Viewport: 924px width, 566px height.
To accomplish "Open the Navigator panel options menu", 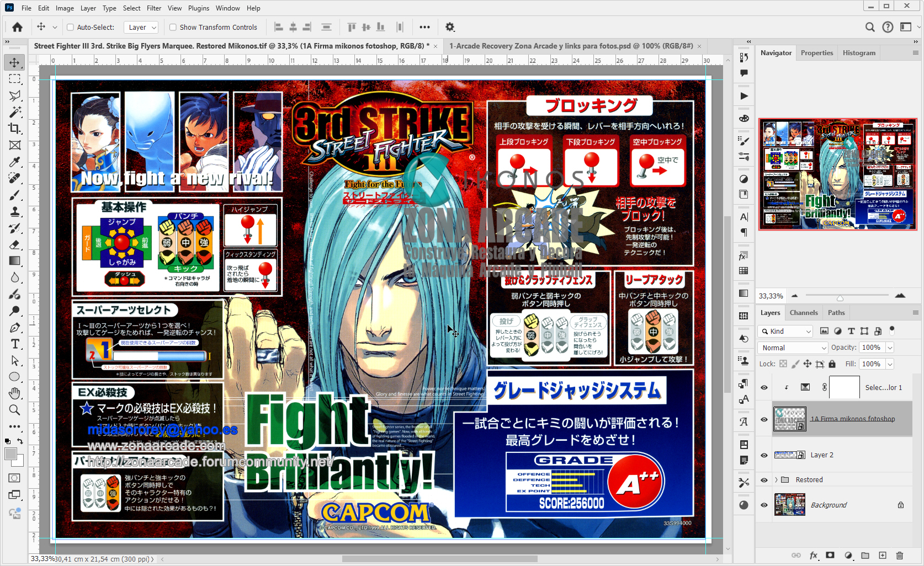I will (915, 53).
